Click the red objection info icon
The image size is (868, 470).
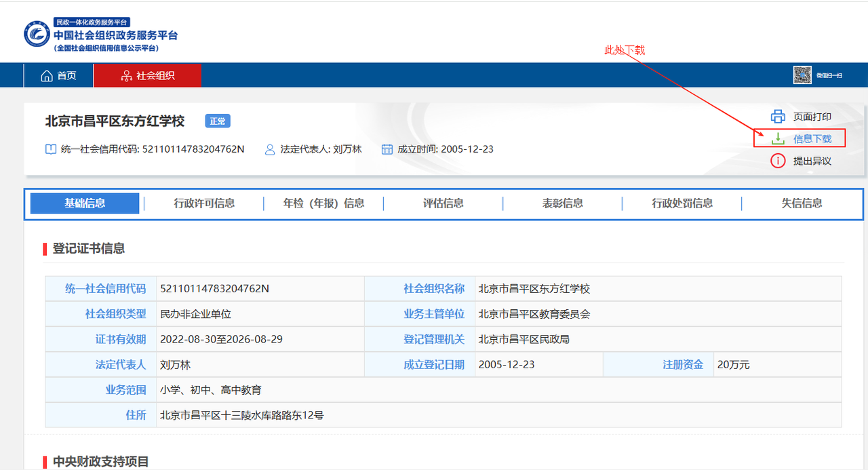(778, 161)
